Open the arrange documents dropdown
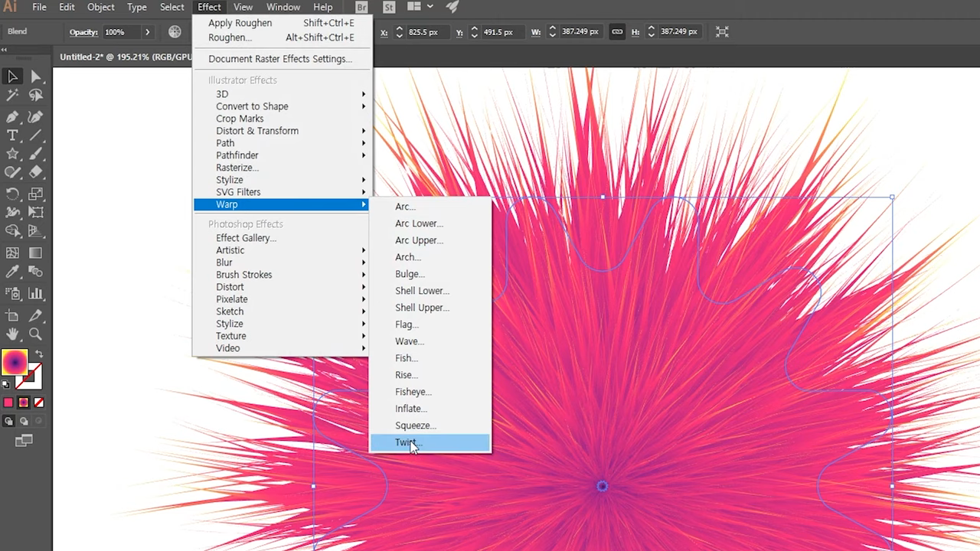 tap(420, 7)
